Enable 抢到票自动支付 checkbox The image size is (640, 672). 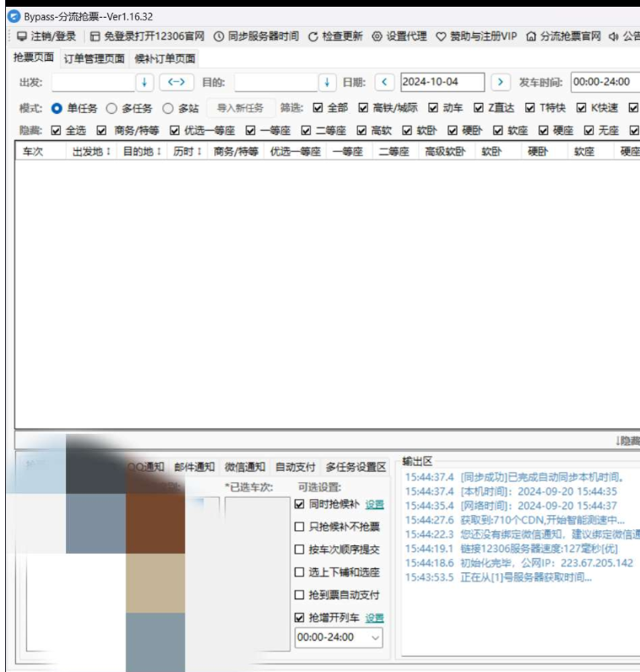(300, 595)
